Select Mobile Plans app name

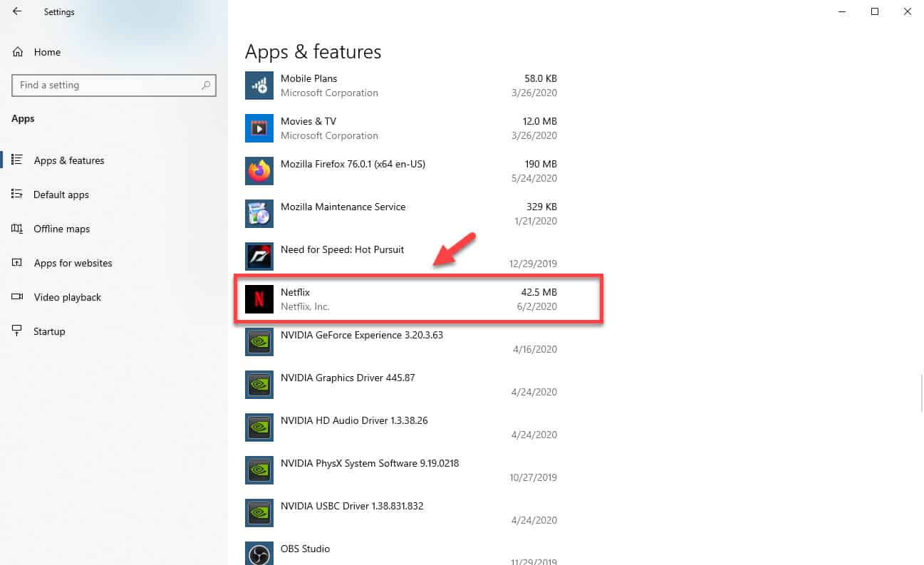pos(308,78)
